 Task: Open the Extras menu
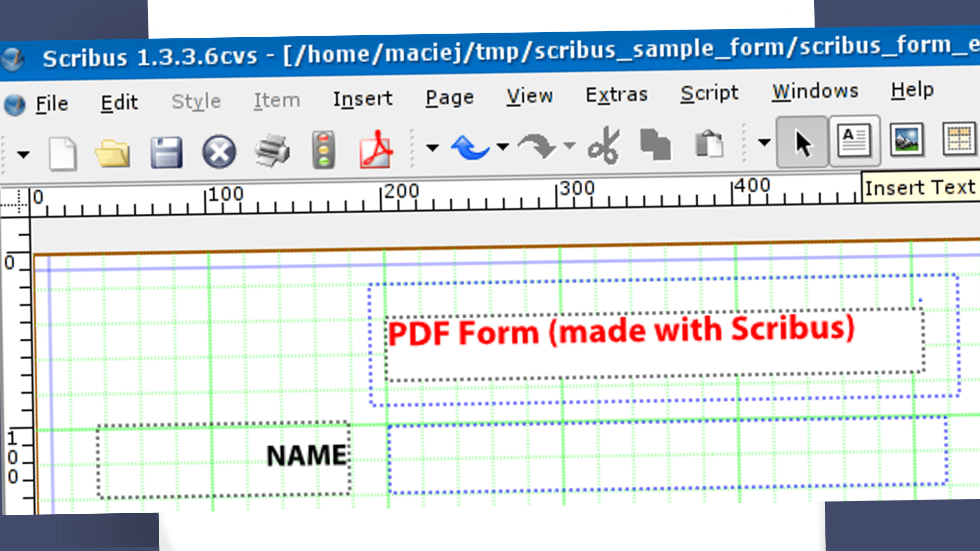pos(616,95)
